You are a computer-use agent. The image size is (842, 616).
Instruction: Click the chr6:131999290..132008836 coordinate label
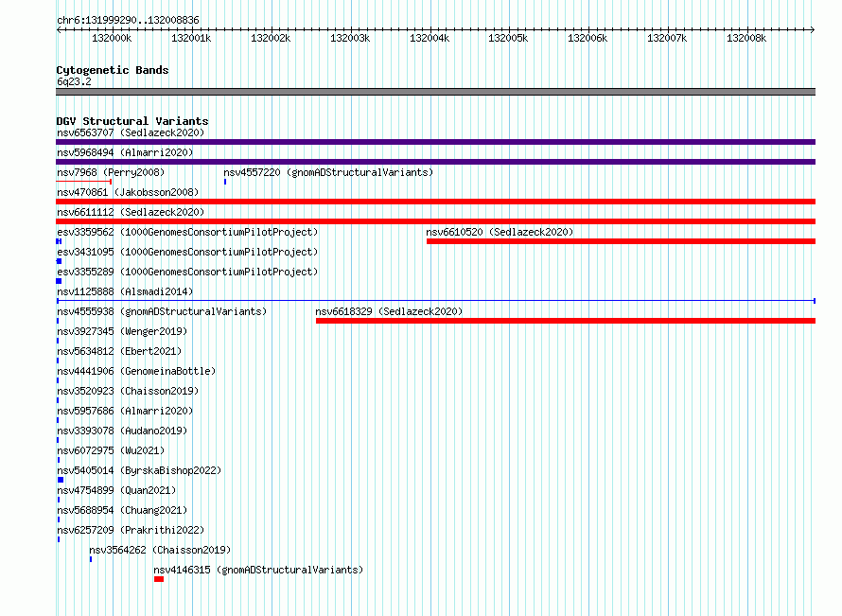click(x=128, y=20)
